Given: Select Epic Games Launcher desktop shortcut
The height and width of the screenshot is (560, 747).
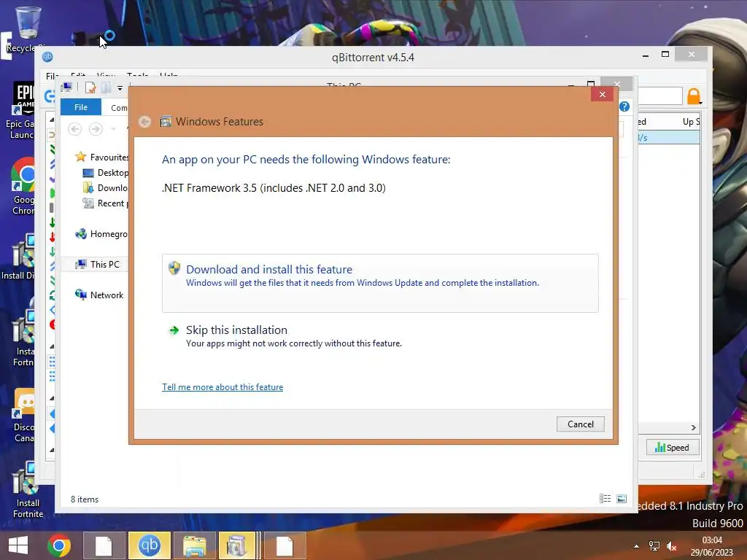Looking at the screenshot, I should pyautogui.click(x=21, y=111).
